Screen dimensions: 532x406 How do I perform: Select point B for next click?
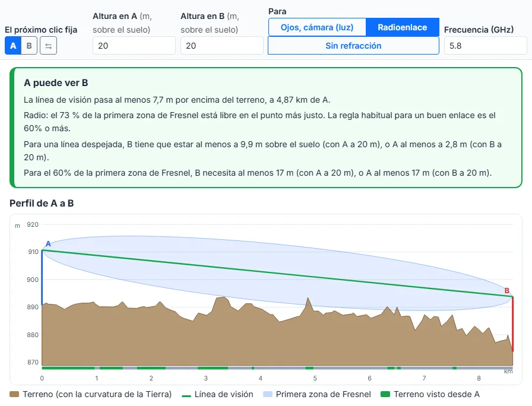(29, 46)
